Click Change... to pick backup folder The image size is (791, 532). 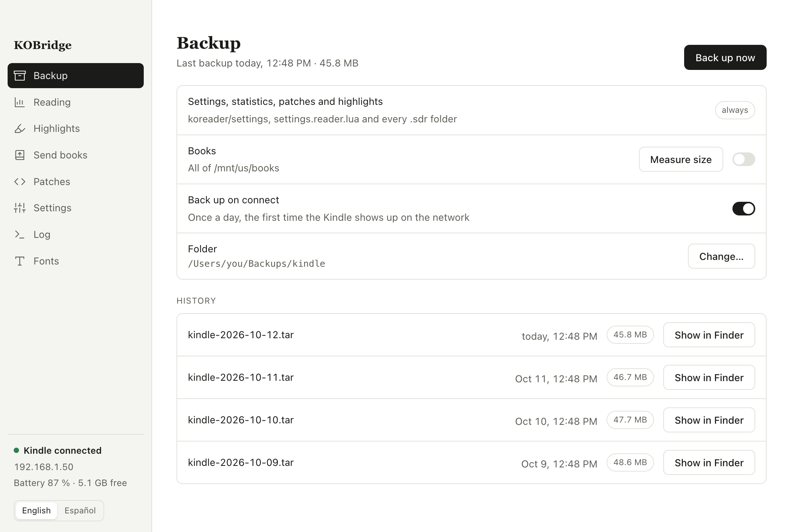[x=721, y=256]
